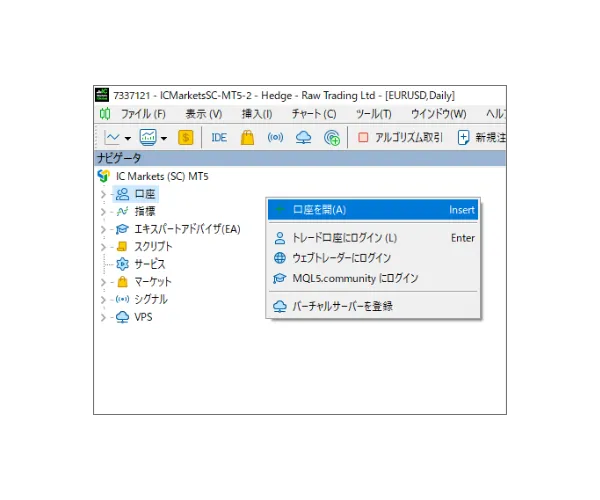Choose 口座を開(A) from context menu
This screenshot has height=500, width=600.
(x=373, y=210)
